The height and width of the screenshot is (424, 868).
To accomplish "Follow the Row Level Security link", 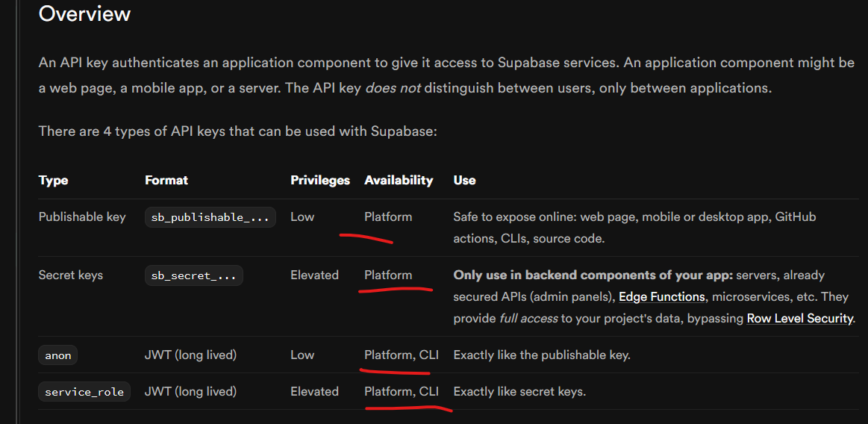I will (800, 318).
